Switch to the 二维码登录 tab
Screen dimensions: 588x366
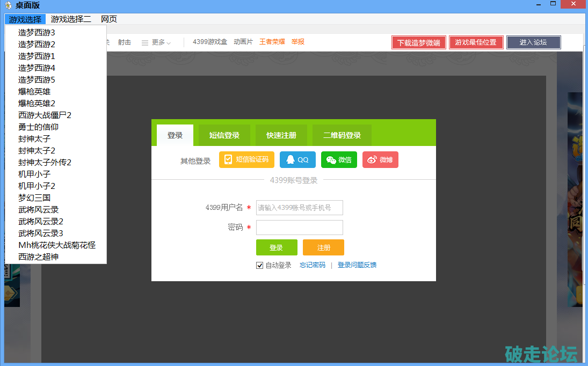pyautogui.click(x=342, y=136)
